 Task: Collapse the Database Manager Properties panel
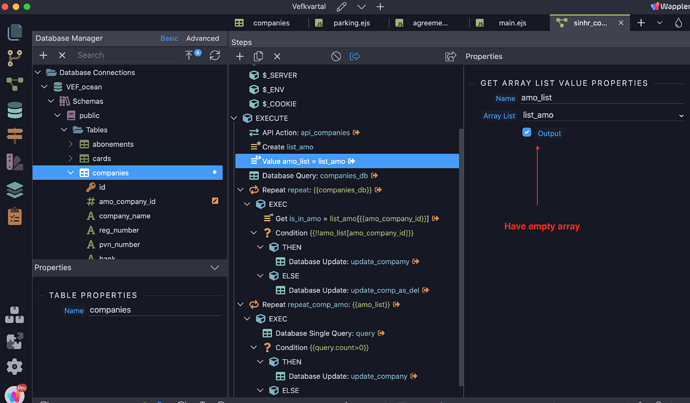tap(215, 267)
